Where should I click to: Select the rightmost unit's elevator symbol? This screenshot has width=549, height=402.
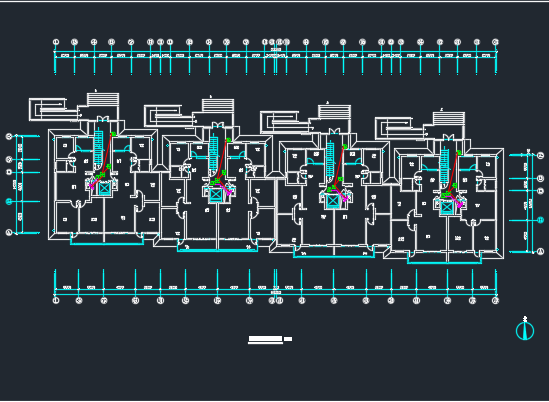coord(446,208)
